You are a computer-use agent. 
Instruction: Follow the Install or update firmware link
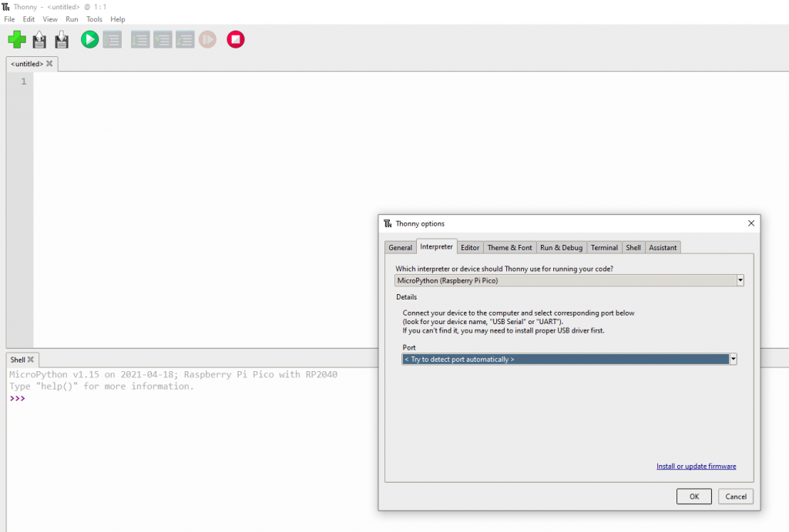(696, 467)
